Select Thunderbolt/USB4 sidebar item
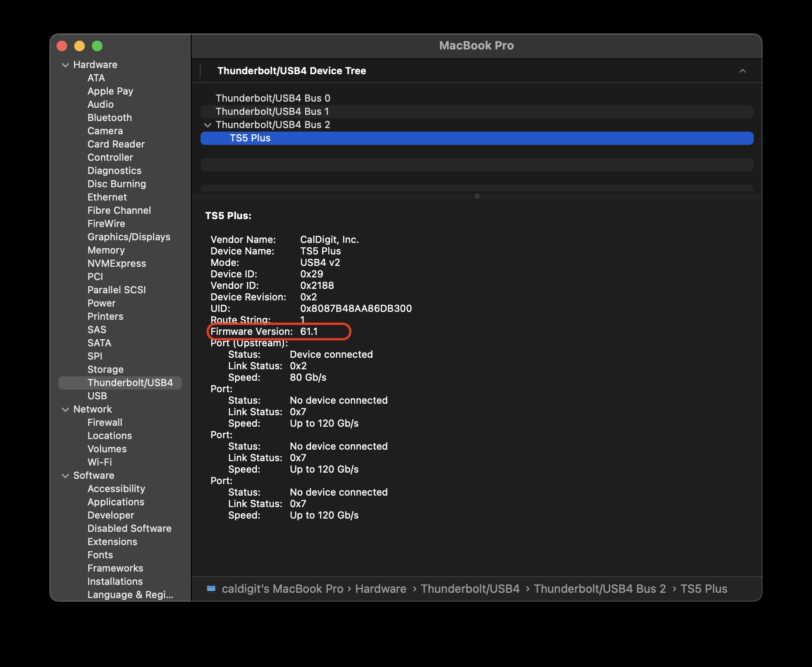 tap(120, 383)
